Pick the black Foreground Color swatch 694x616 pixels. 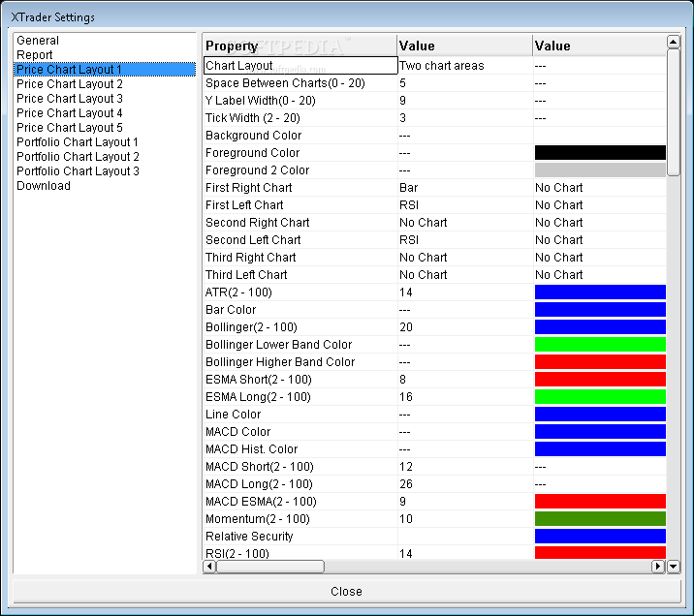click(600, 153)
